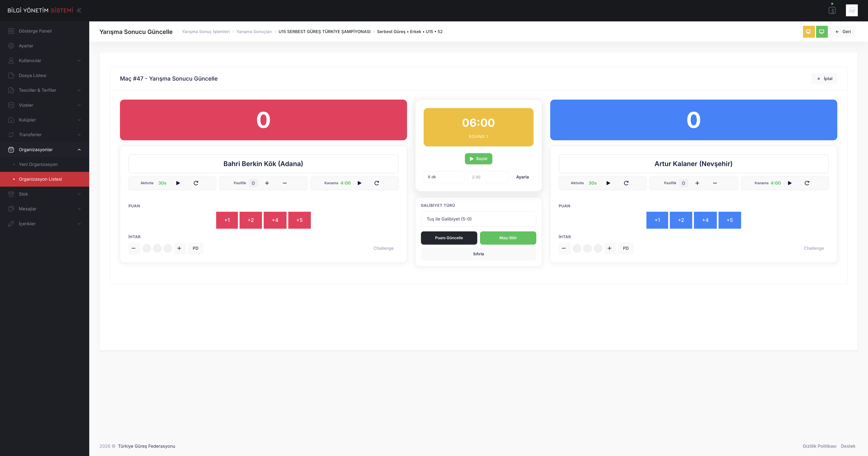Screen dimensions: 868x456
Task: Click the 6 dk duration field
Action: tap(444, 177)
